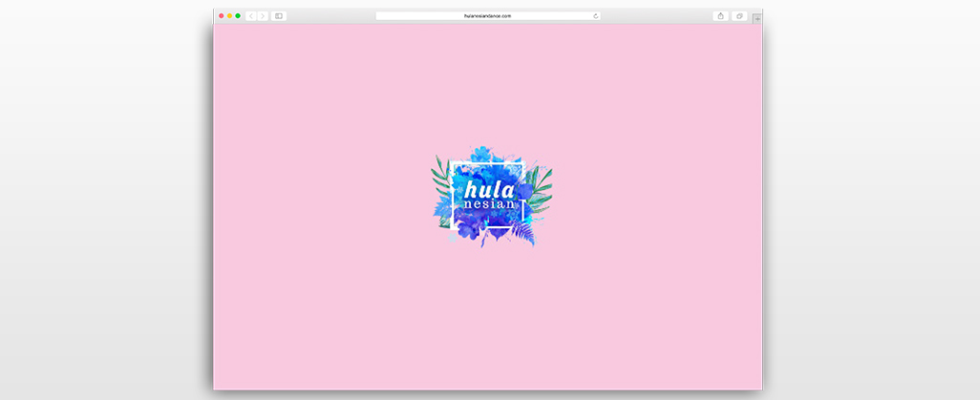Enter full screen with green button

238,16
